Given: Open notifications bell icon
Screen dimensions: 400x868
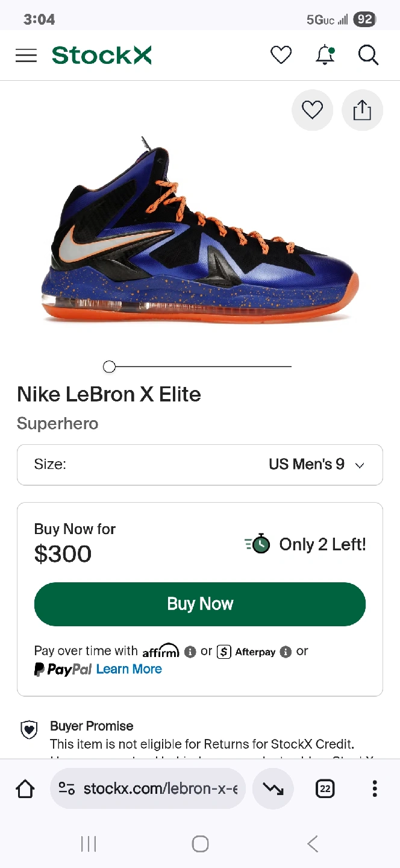Looking at the screenshot, I should tap(325, 55).
